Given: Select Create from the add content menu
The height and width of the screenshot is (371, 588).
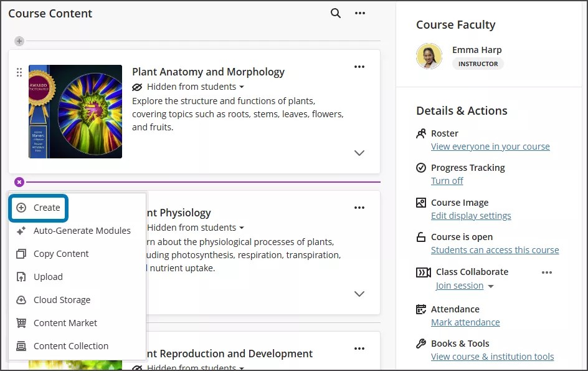Looking at the screenshot, I should point(39,207).
